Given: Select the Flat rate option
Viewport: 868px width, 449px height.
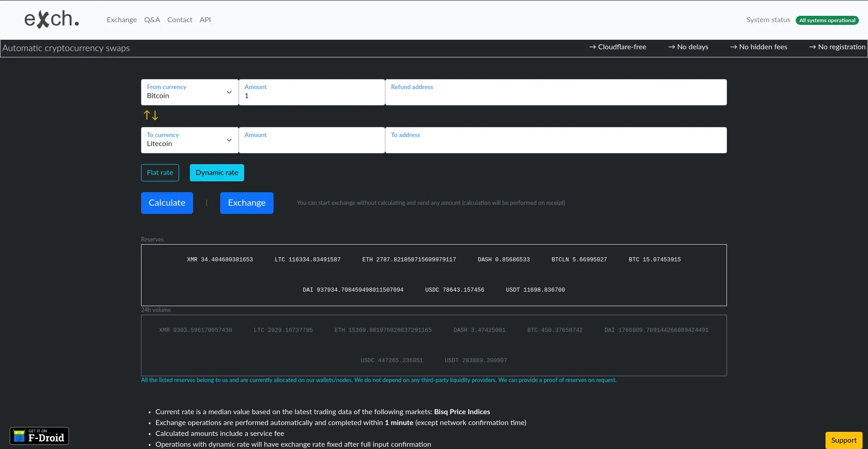Looking at the screenshot, I should (x=160, y=173).
